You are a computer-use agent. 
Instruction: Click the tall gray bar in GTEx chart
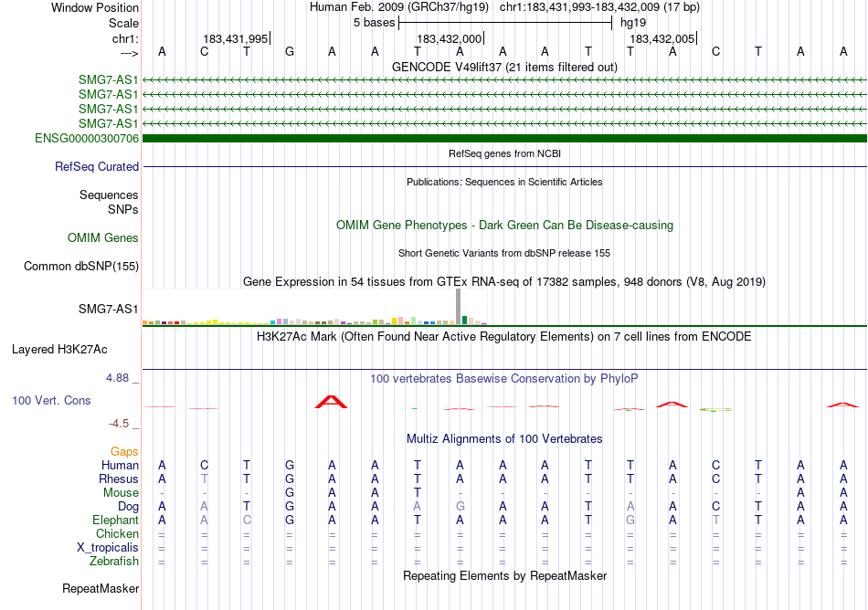point(458,307)
